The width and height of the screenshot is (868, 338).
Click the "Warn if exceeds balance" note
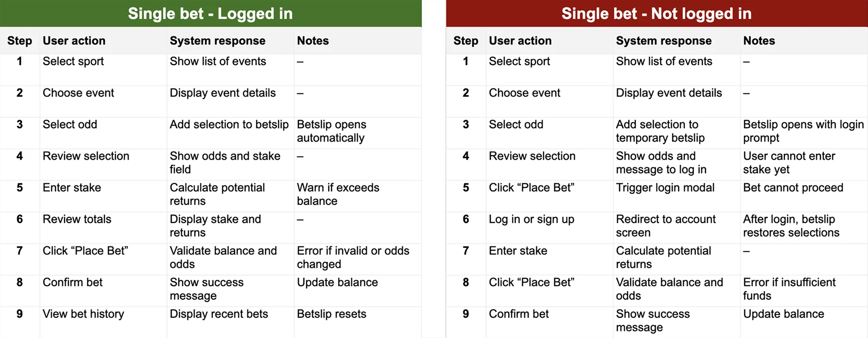click(338, 194)
